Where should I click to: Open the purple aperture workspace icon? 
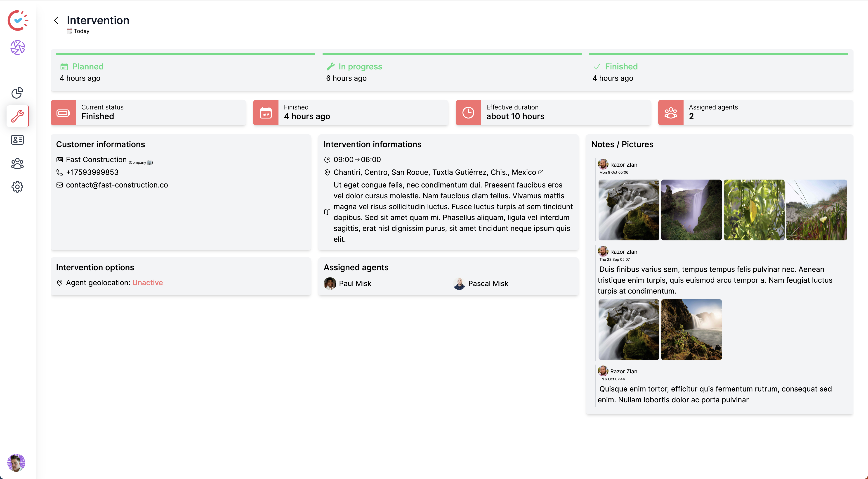[18, 47]
